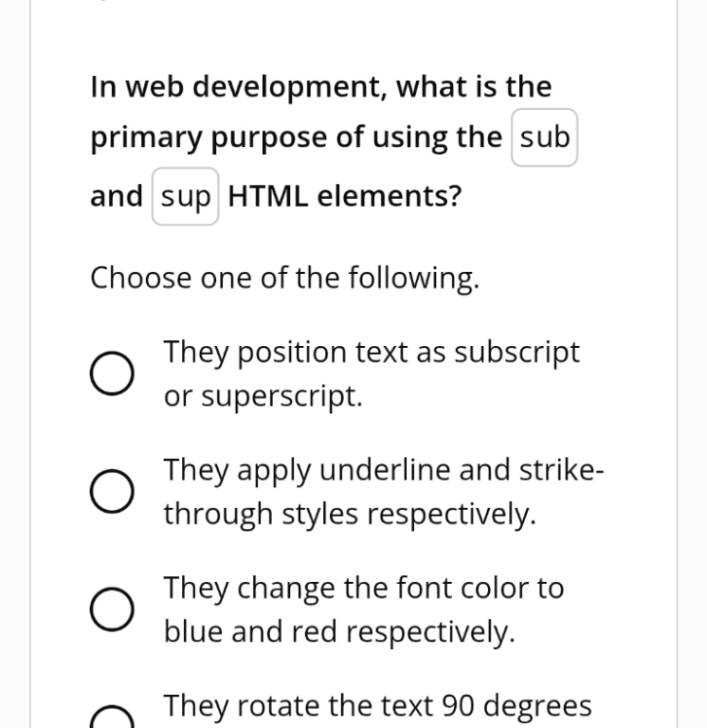The image size is (707, 728).
Task: Click the 'HTML elements?' question text
Action: (345, 196)
